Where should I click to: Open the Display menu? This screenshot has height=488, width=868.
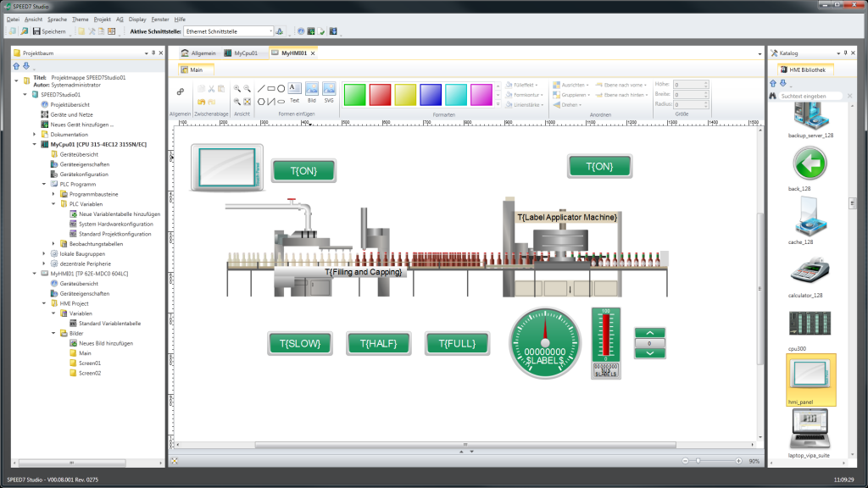coord(137,19)
